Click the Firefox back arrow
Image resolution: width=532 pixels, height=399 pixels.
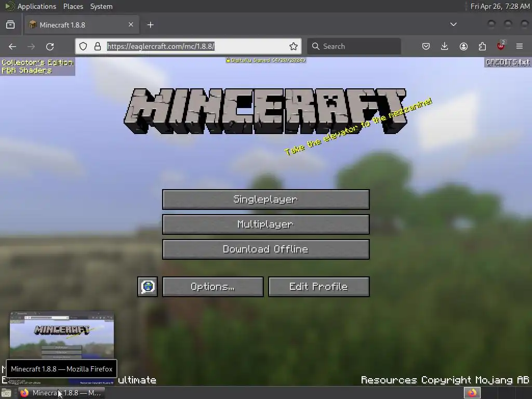(x=12, y=46)
